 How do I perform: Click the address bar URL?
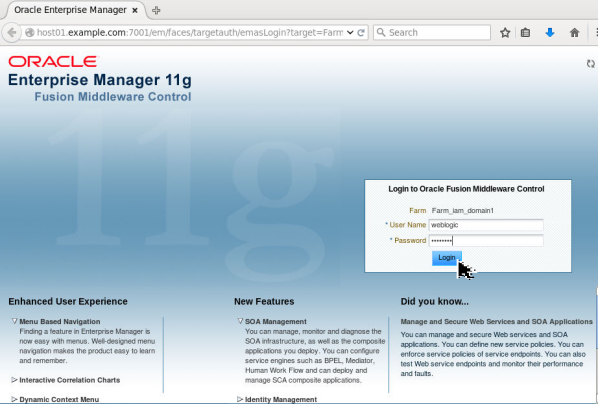(190, 33)
